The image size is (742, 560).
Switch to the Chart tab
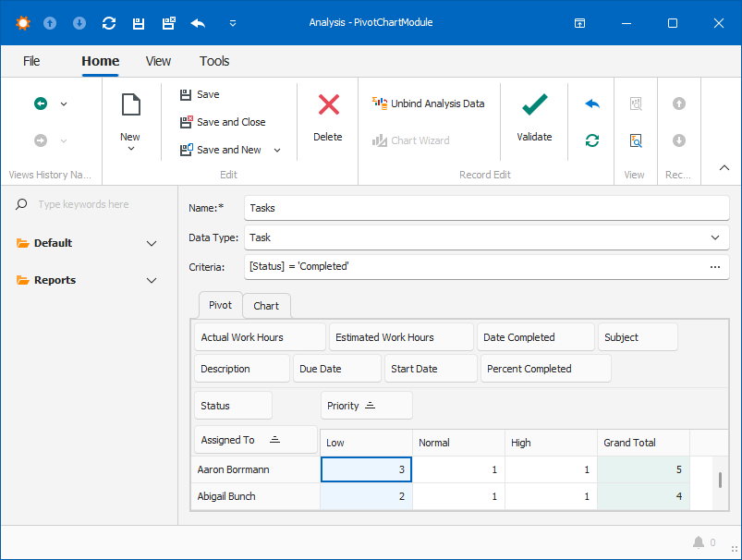click(266, 305)
